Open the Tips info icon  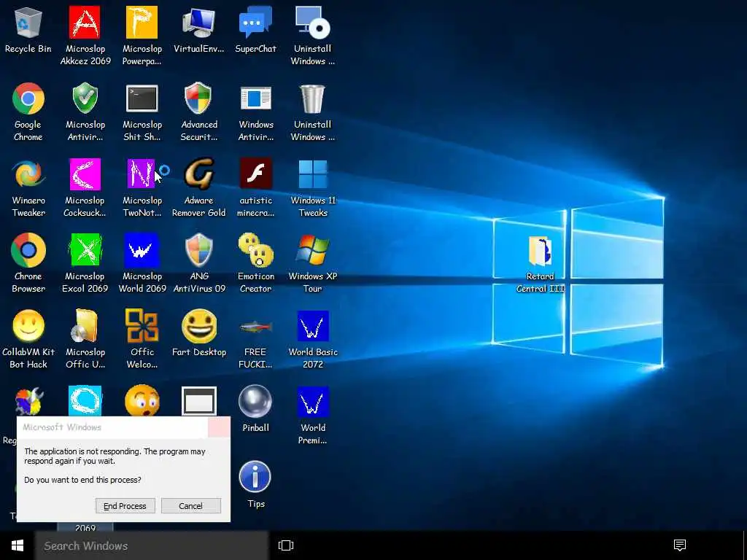coord(255,477)
